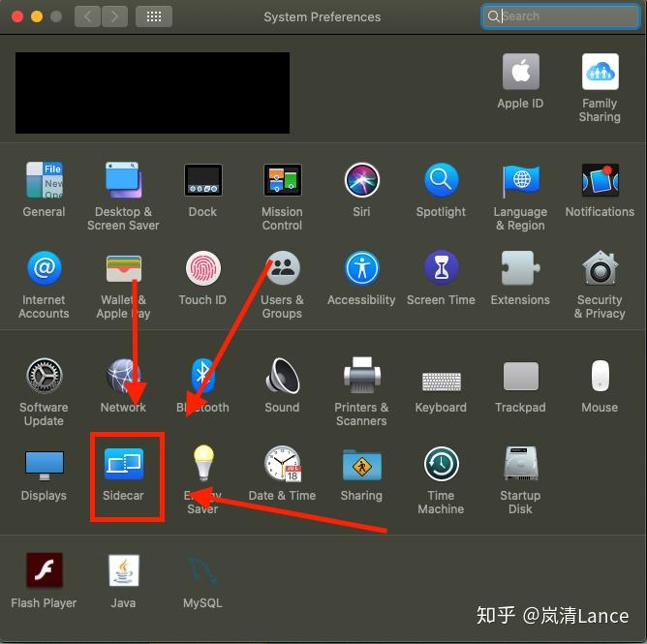The width and height of the screenshot is (647, 644).
Task: Open Siri settings
Action: tap(362, 180)
